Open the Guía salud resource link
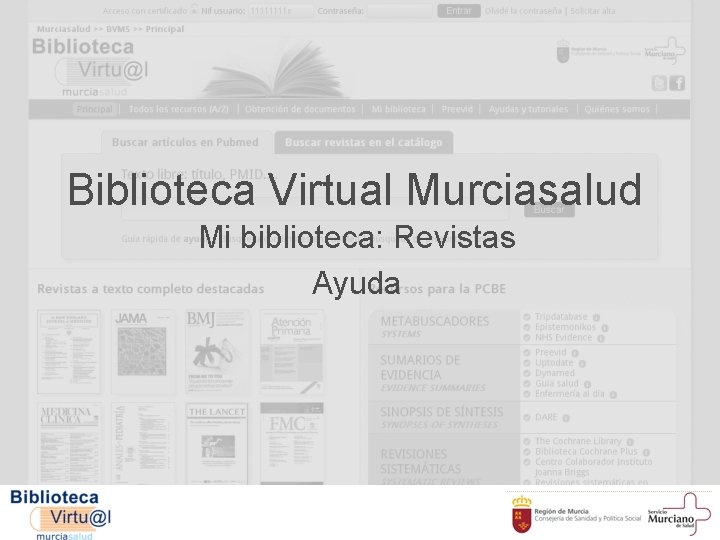Viewport: 720px width, 540px height. pos(557,383)
